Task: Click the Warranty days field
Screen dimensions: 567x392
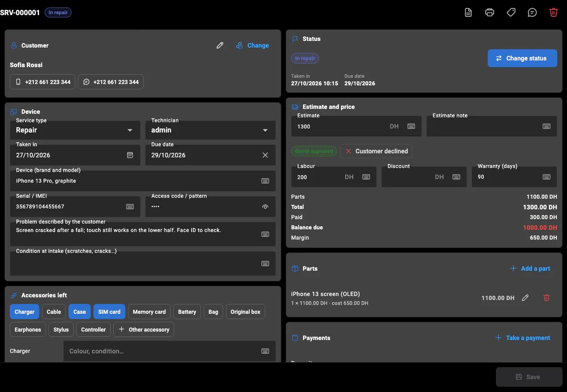Action: 514,177
